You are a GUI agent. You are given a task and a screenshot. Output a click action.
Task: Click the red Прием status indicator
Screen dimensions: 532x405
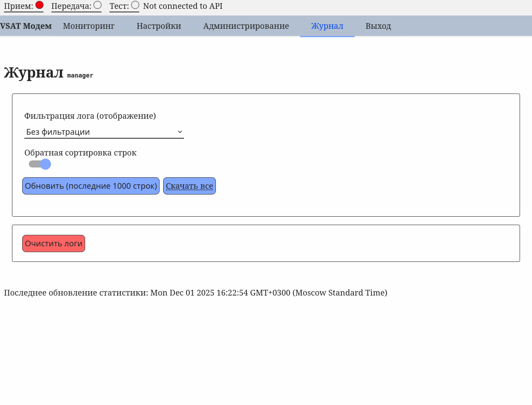(39, 5)
